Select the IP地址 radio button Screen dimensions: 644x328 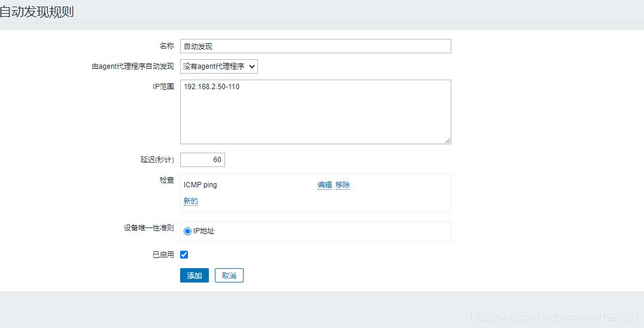pyautogui.click(x=188, y=231)
